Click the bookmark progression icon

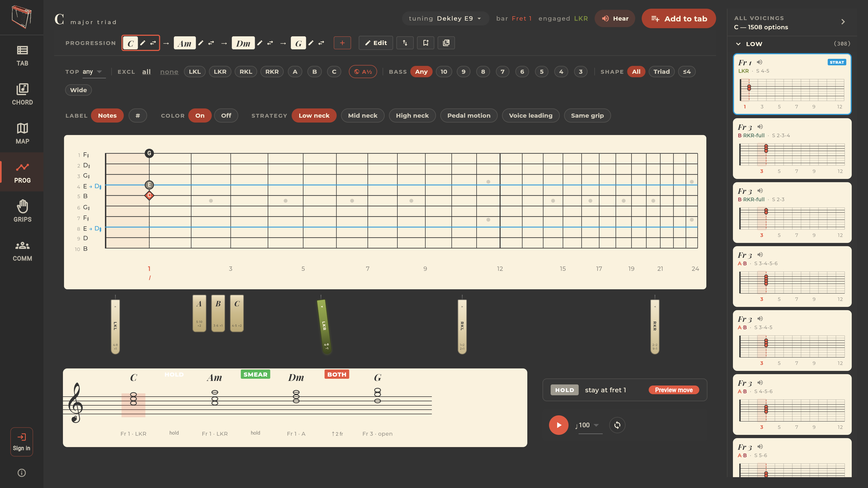pos(426,43)
